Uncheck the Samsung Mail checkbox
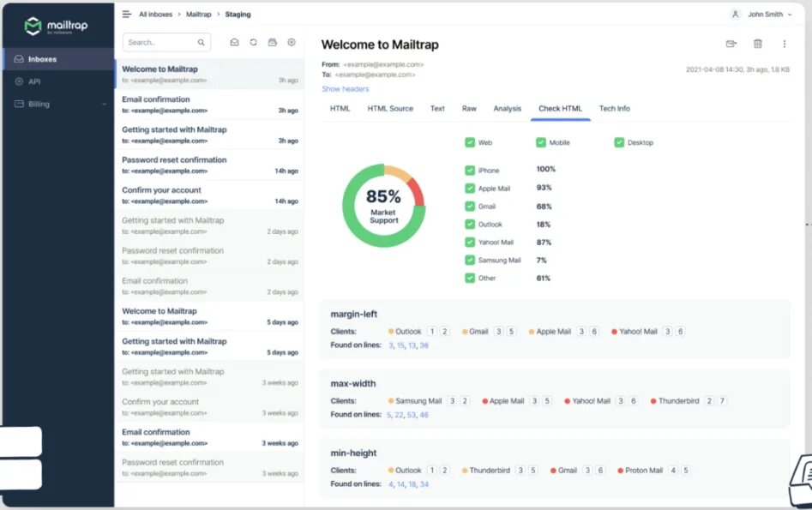The image size is (812, 510). [x=470, y=260]
